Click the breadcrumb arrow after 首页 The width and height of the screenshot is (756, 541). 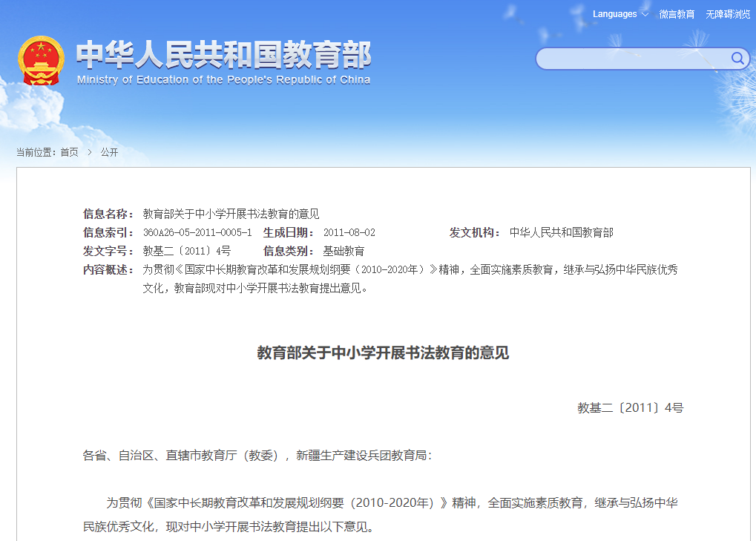point(89,152)
